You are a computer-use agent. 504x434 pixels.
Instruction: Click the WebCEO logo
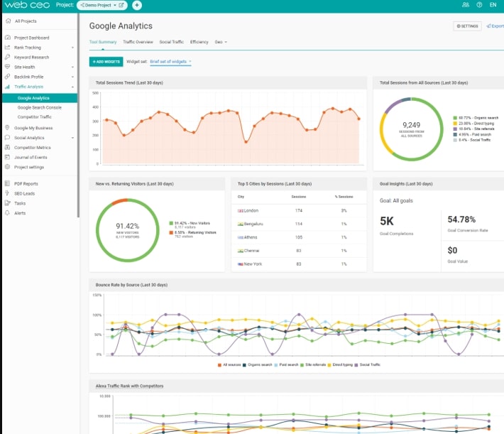(x=27, y=5)
